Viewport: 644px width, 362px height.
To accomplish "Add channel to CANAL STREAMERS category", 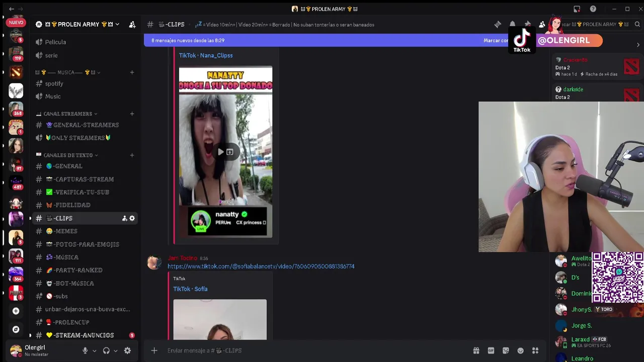I will [132, 114].
